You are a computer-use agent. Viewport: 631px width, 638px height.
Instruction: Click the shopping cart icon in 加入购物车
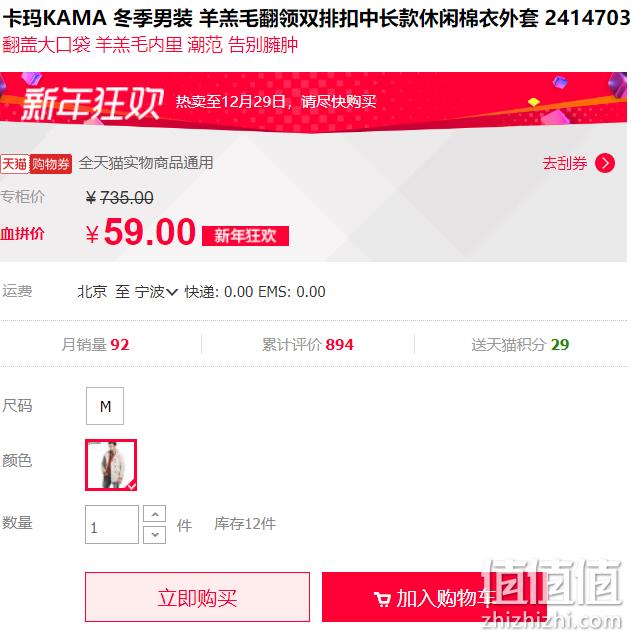coord(382,599)
